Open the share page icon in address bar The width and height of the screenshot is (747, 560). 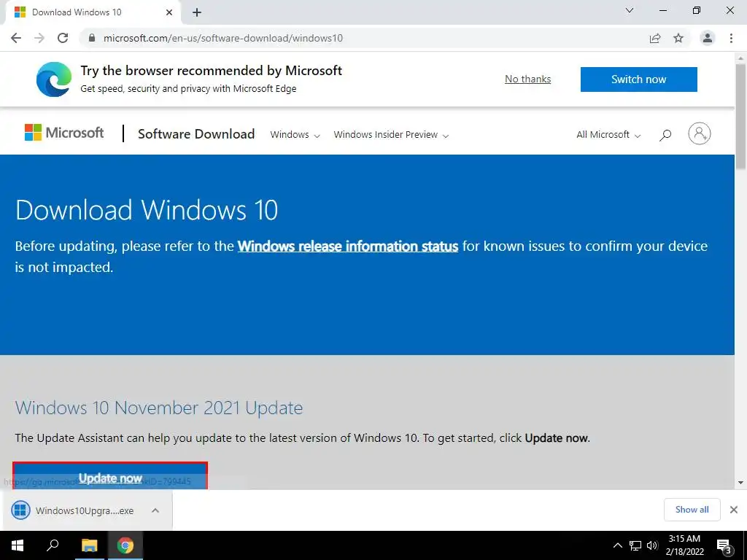(655, 38)
